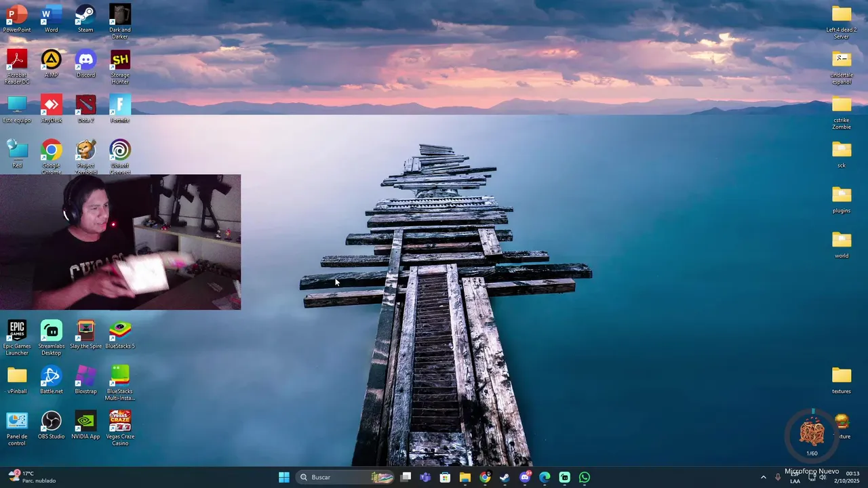Open the weather widget showing 17°C
This screenshot has height=488, width=868.
pos(33,477)
